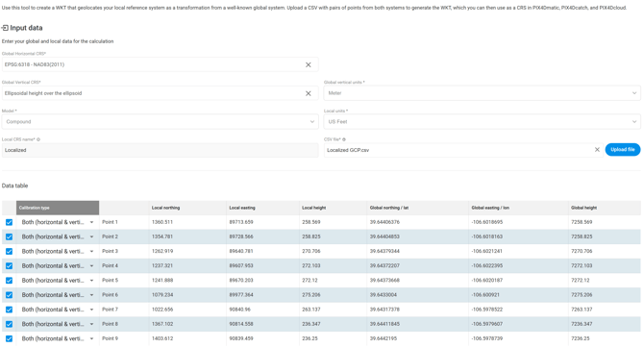Click the Local northing column header

coord(187,208)
